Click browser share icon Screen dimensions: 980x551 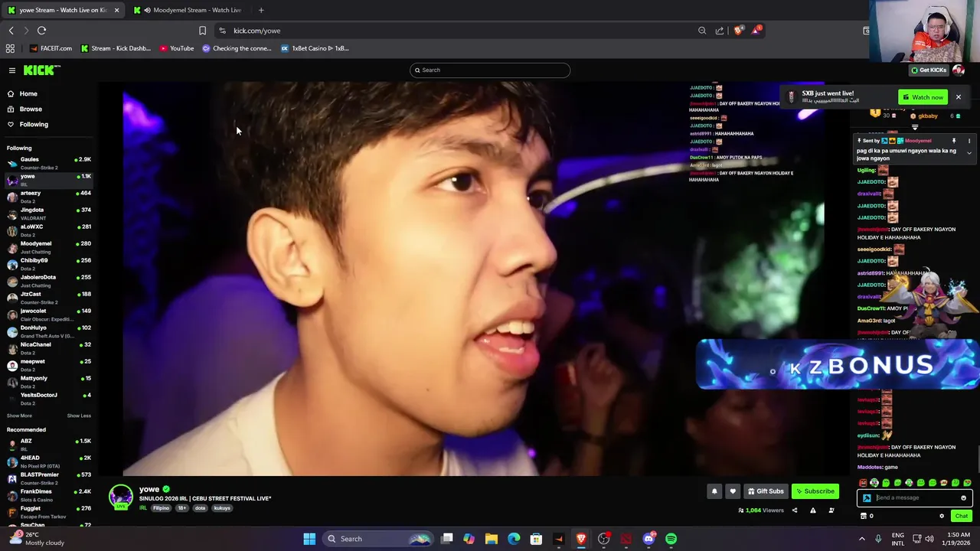click(x=720, y=31)
